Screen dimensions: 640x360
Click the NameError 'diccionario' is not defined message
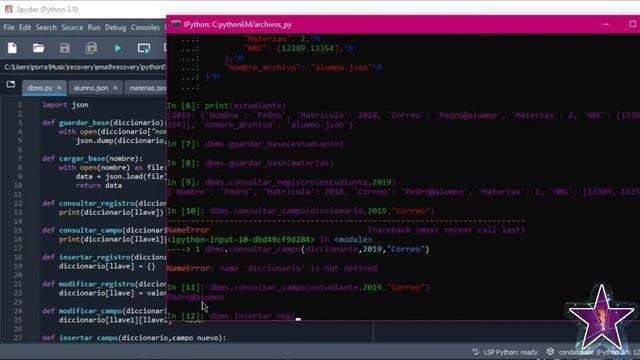pyautogui.click(x=272, y=269)
